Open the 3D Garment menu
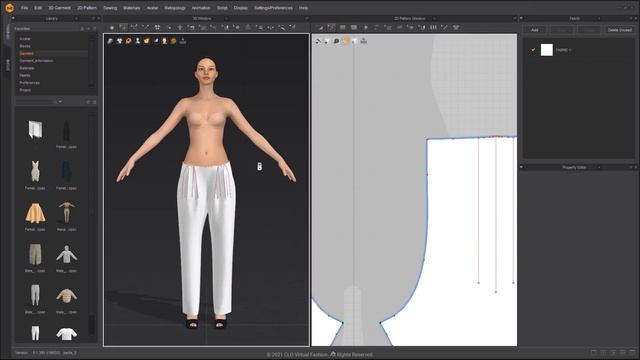The width and height of the screenshot is (640, 360). coord(60,8)
